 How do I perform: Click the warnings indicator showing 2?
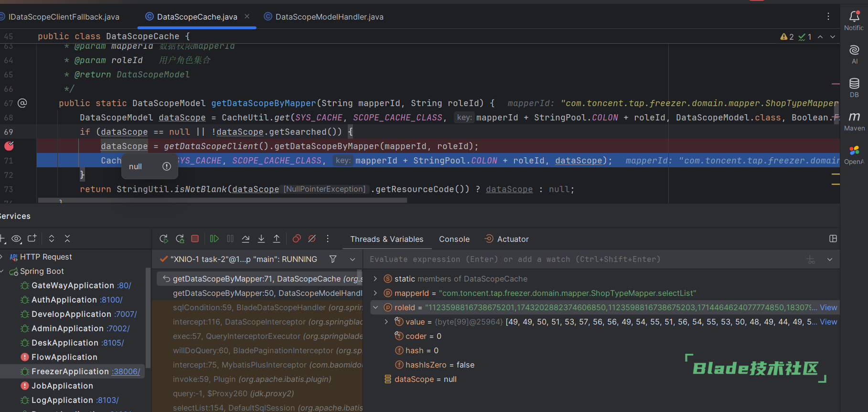click(787, 37)
